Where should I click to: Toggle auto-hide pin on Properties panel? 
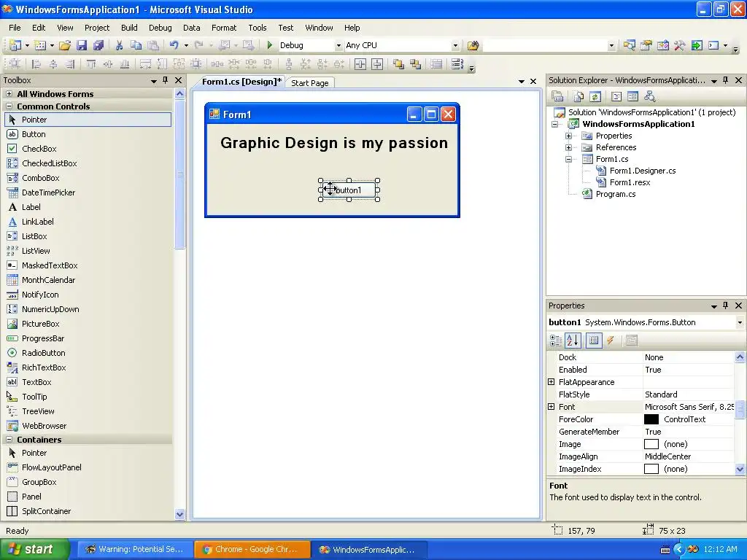[726, 306]
